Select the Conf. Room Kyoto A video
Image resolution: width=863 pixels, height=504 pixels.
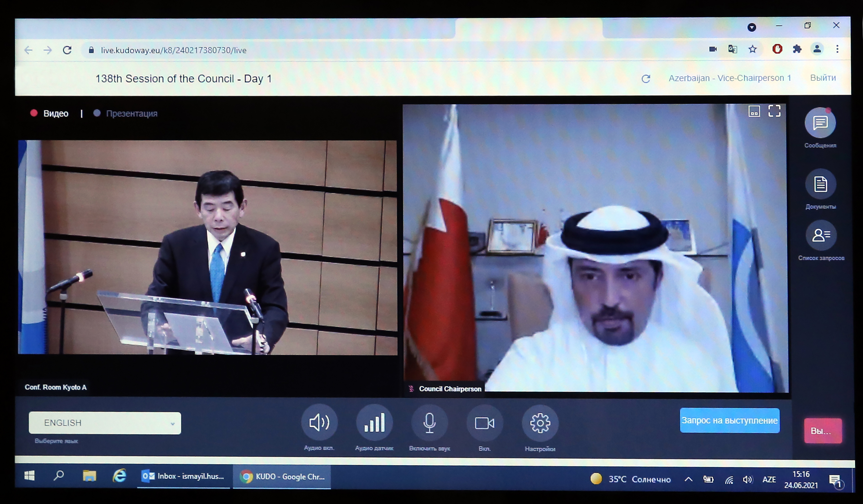click(x=207, y=247)
